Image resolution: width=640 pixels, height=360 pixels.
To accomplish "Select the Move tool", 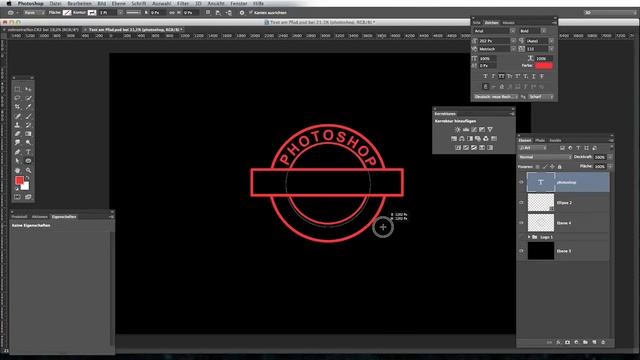I will tap(28, 89).
